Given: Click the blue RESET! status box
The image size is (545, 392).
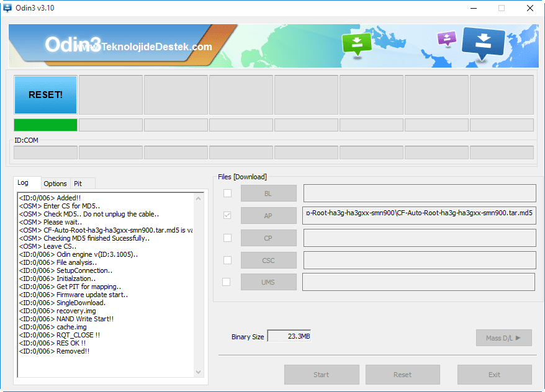Looking at the screenshot, I should click(x=45, y=95).
